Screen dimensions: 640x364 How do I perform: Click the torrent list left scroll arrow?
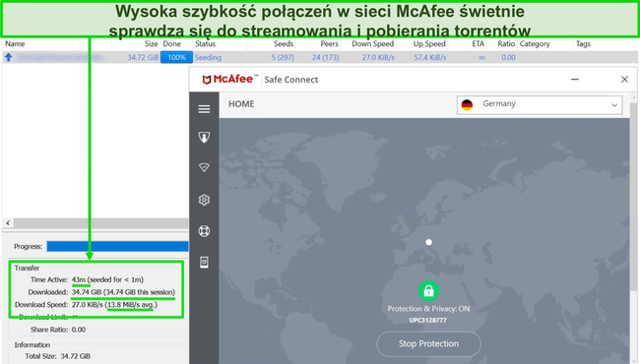click(8, 223)
